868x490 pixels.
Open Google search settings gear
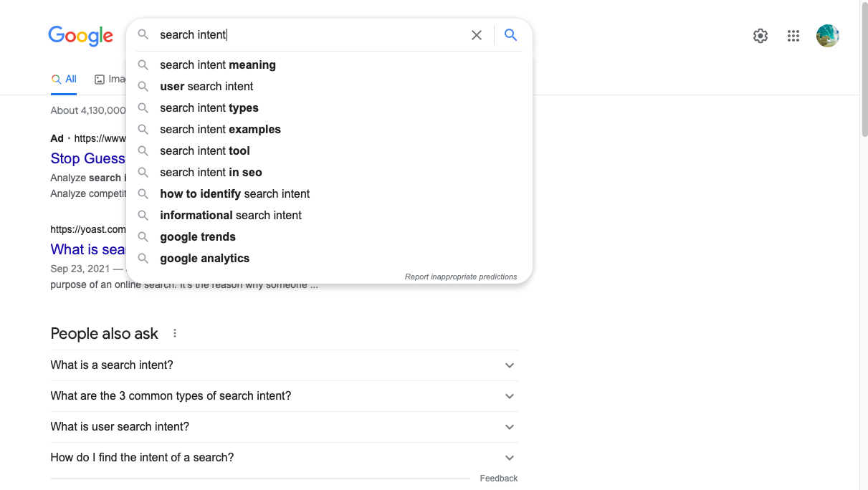760,35
